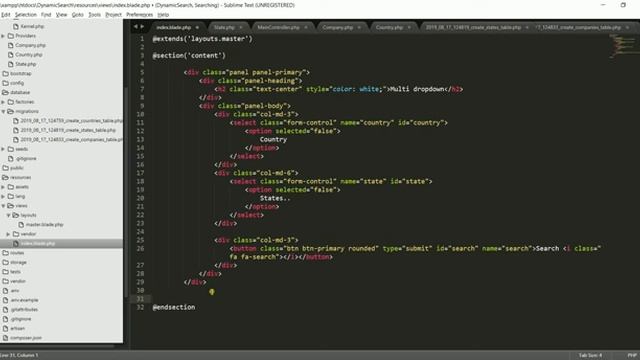
Task: Click the public folder icon
Action: 6,168
